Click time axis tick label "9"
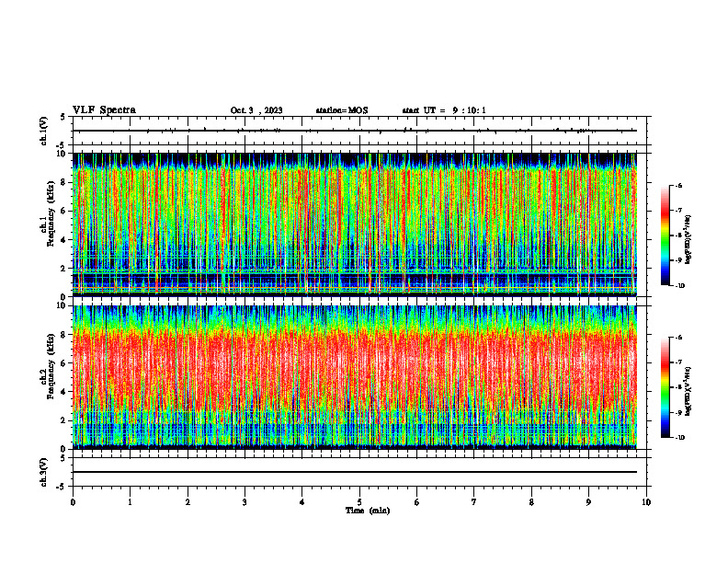 coord(588,502)
